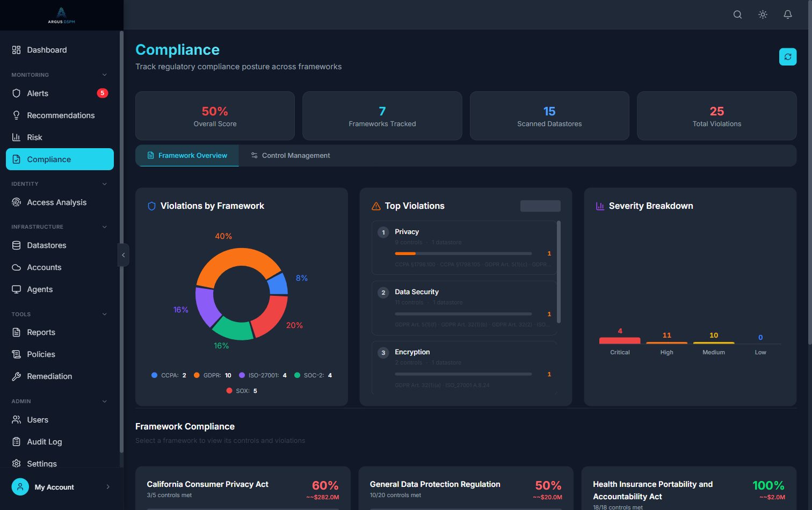Go to Alerts page
Viewport: 812px width, 510px height.
click(x=60, y=93)
